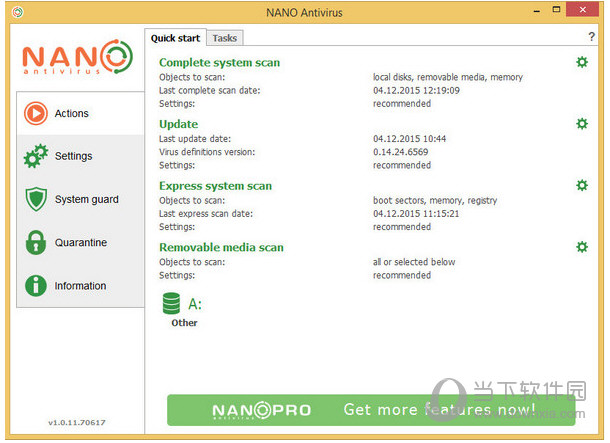
Task: Select Quarantine label in sidebar
Action: pyautogui.click(x=81, y=243)
